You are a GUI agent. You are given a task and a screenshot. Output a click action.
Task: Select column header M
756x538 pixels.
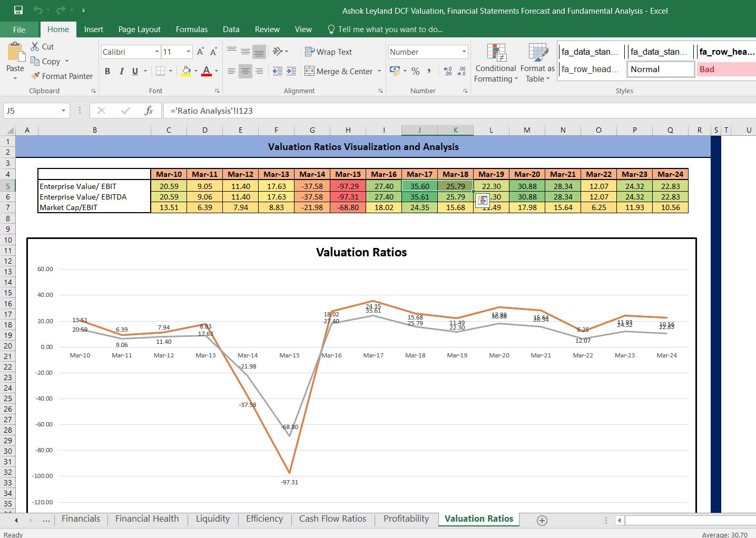(527, 130)
